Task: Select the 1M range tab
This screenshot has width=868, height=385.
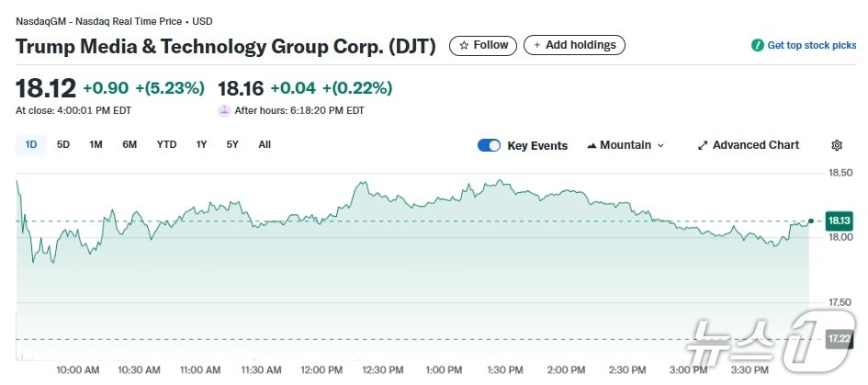Action: 96,144
